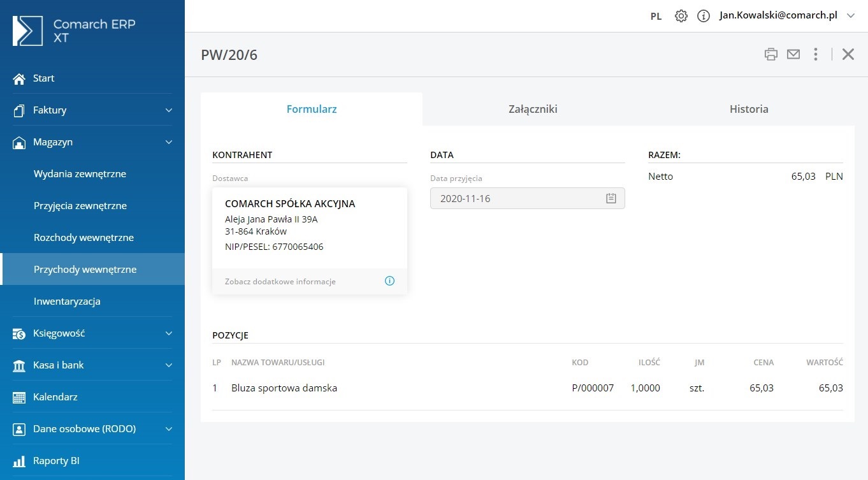868x480 pixels.
Task: Click Zobacz dodatkowe informacje link
Action: click(x=280, y=281)
